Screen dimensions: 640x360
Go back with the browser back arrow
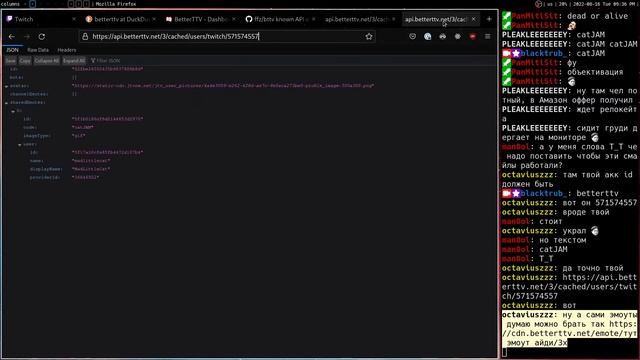[x=11, y=37]
